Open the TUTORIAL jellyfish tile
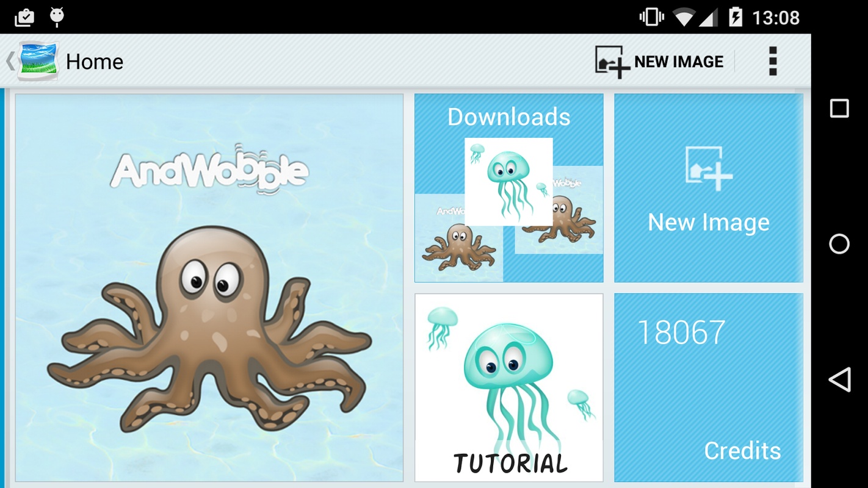This screenshot has height=488, width=868. 509,386
